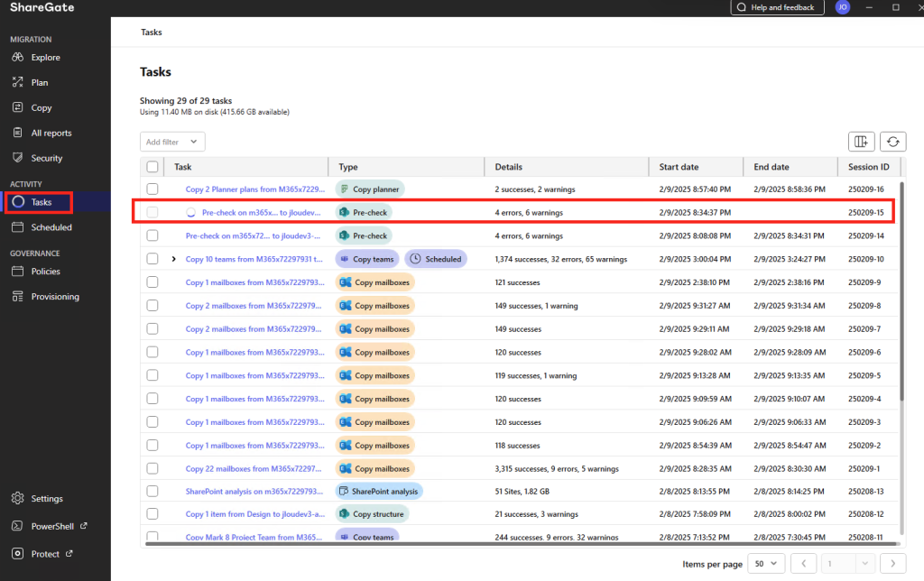Click the table vertical scrollbar
Viewport: 924px width, 581px height.
click(x=901, y=291)
